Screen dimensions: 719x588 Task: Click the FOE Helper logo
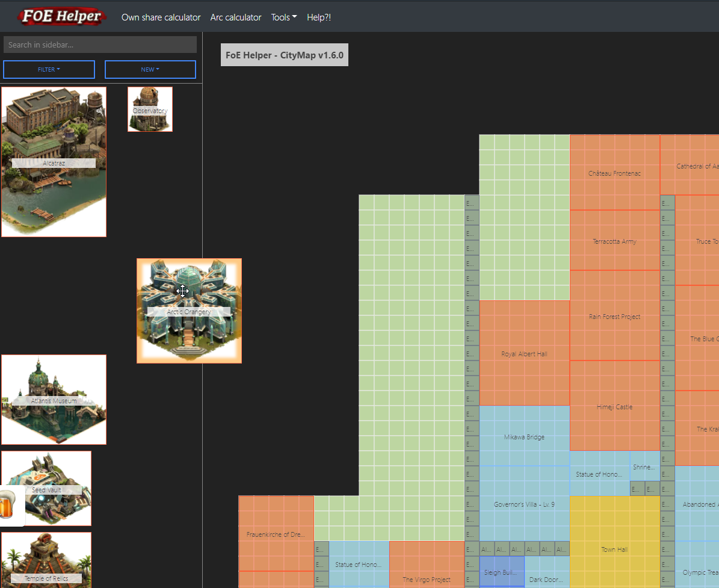pos(62,16)
